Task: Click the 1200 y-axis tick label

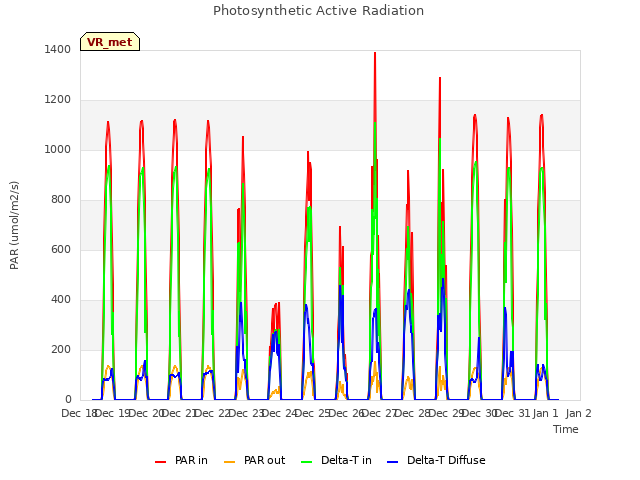Action: pyautogui.click(x=58, y=100)
